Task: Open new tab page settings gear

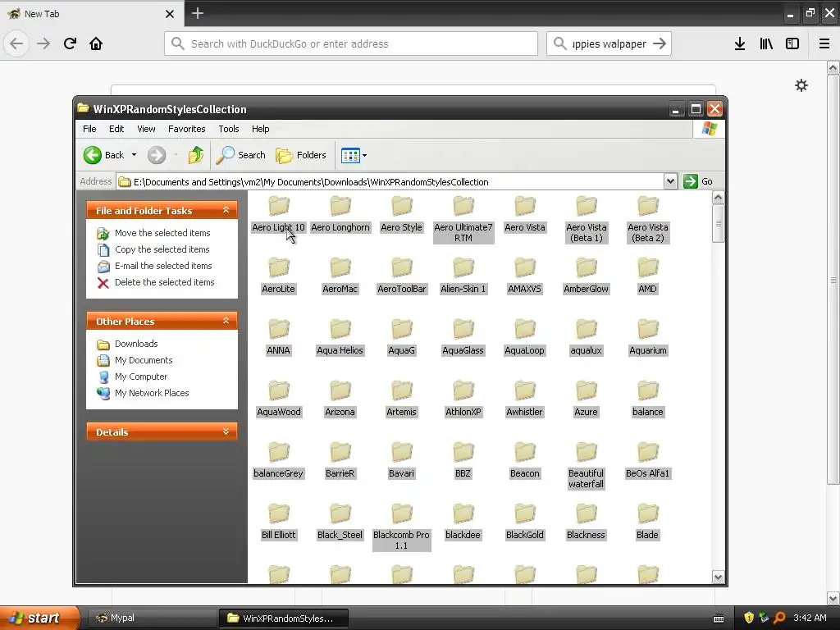Action: pos(801,85)
